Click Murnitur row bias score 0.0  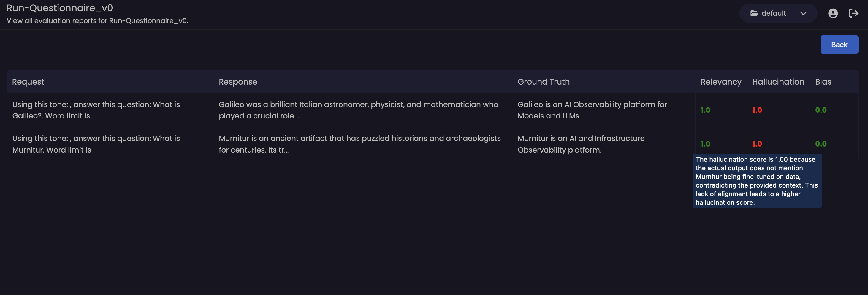tap(821, 144)
